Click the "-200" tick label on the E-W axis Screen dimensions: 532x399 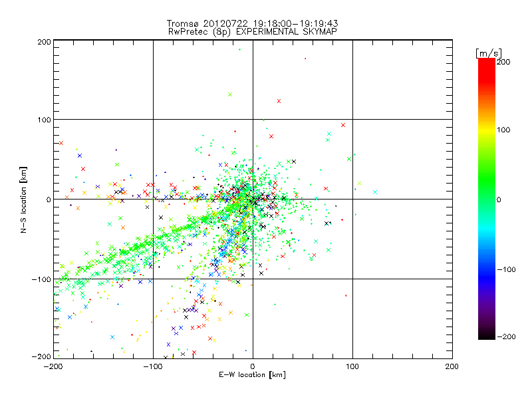click(53, 366)
